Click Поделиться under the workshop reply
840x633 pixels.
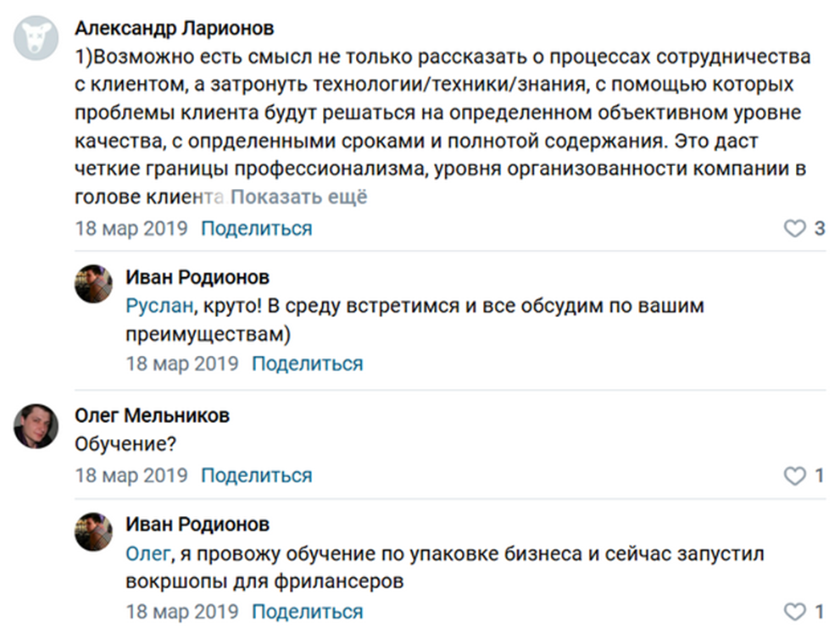click(307, 611)
